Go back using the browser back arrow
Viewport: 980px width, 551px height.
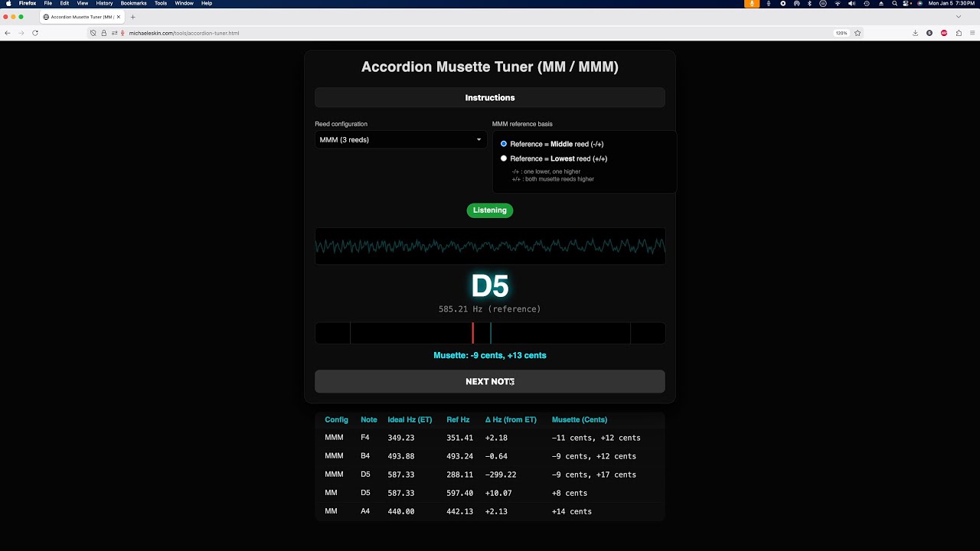8,33
